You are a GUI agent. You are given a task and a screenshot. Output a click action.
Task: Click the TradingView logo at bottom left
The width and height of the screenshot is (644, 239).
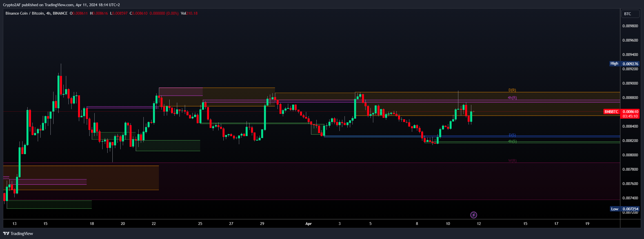coord(18,234)
